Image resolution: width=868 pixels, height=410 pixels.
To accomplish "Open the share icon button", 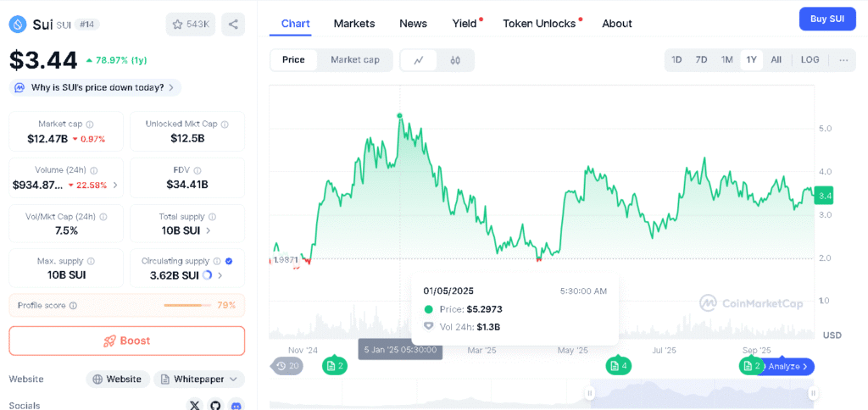I will coord(233,25).
